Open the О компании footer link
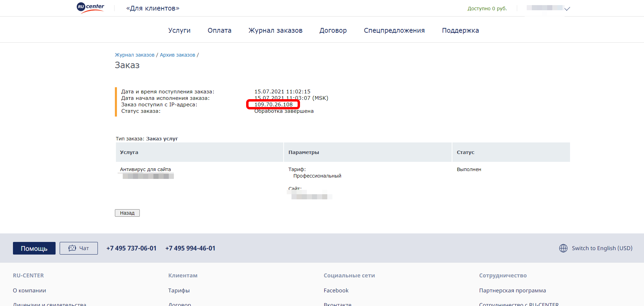644x306 pixels. (x=29, y=290)
